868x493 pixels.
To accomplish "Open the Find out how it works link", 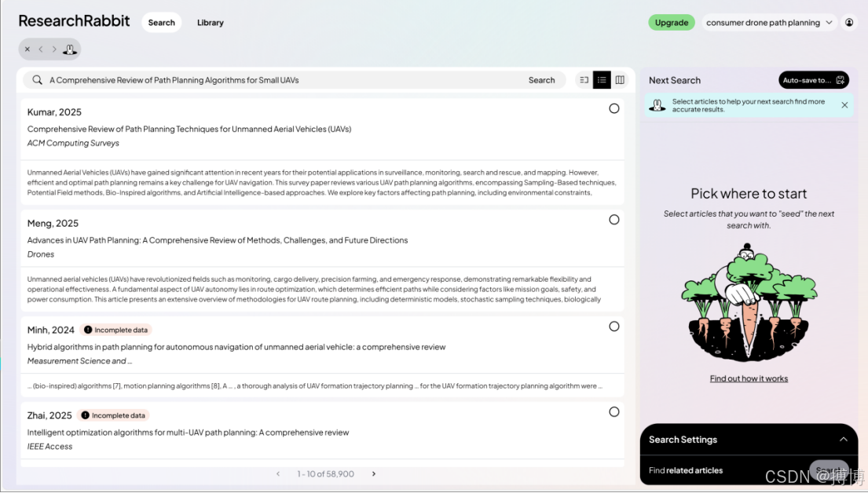I will [749, 378].
